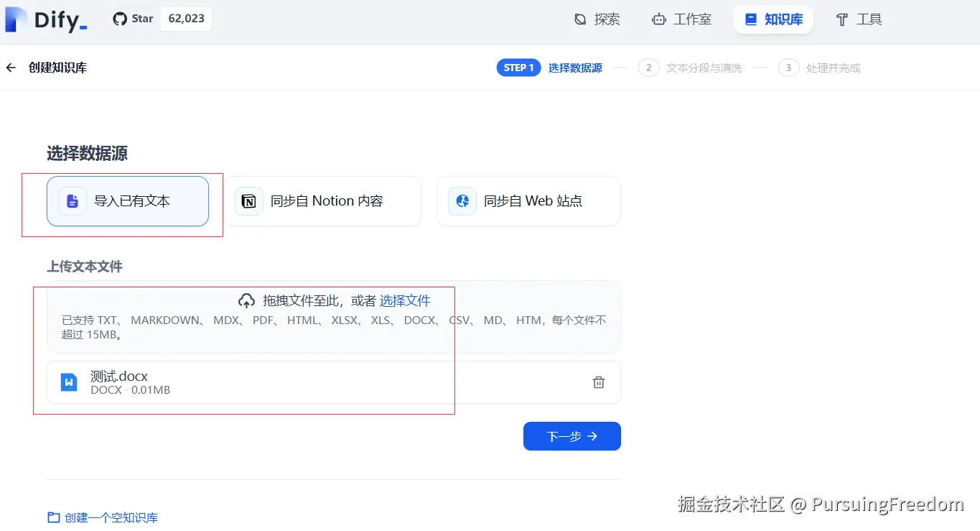Open the 探索 tab
This screenshot has width=980, height=531.
coord(597,19)
